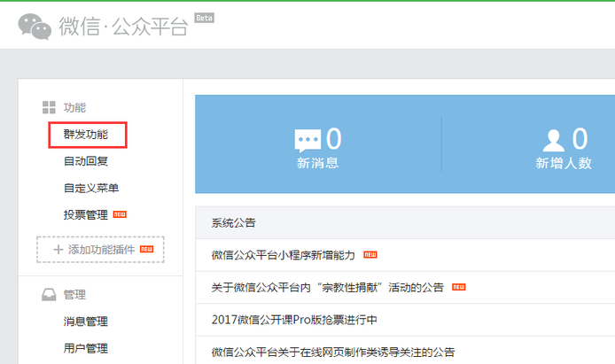Click the 系统公告 header

(x=234, y=223)
